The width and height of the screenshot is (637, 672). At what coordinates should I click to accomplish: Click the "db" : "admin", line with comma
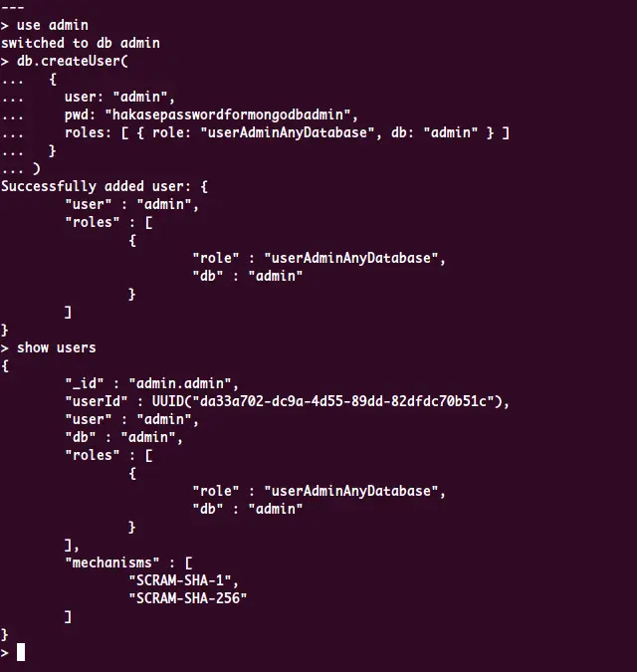[123, 437]
